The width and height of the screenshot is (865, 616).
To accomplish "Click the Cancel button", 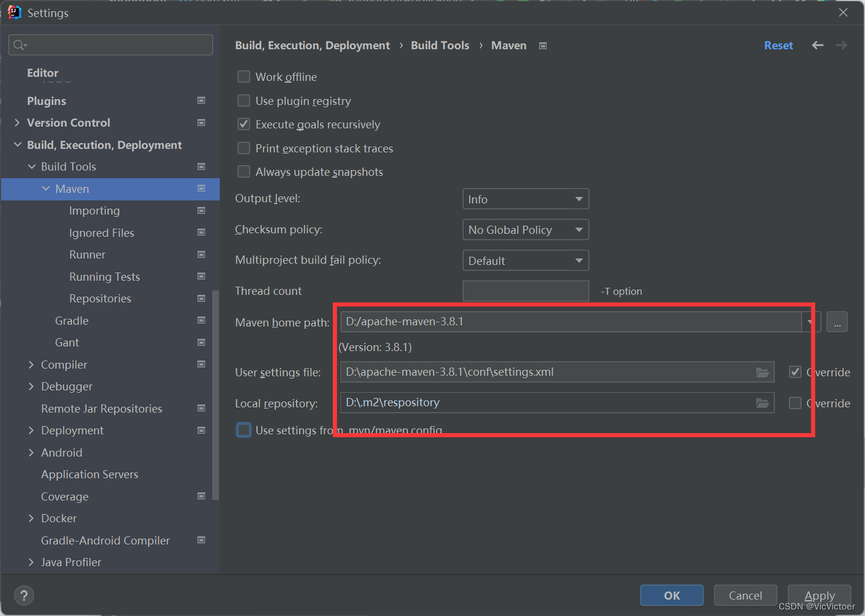I will click(x=745, y=595).
